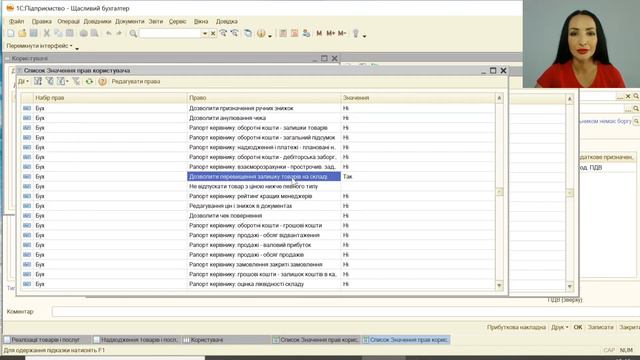Select the row Дозволити анулювання чека
This screenshot has width=640, height=360.
coord(258,118)
